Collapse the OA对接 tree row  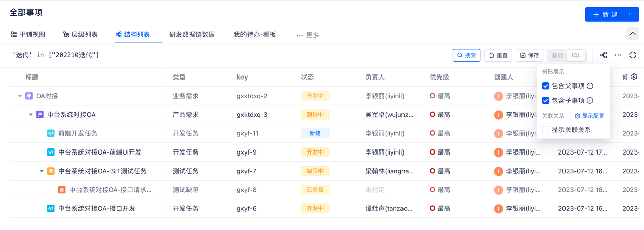[20, 96]
